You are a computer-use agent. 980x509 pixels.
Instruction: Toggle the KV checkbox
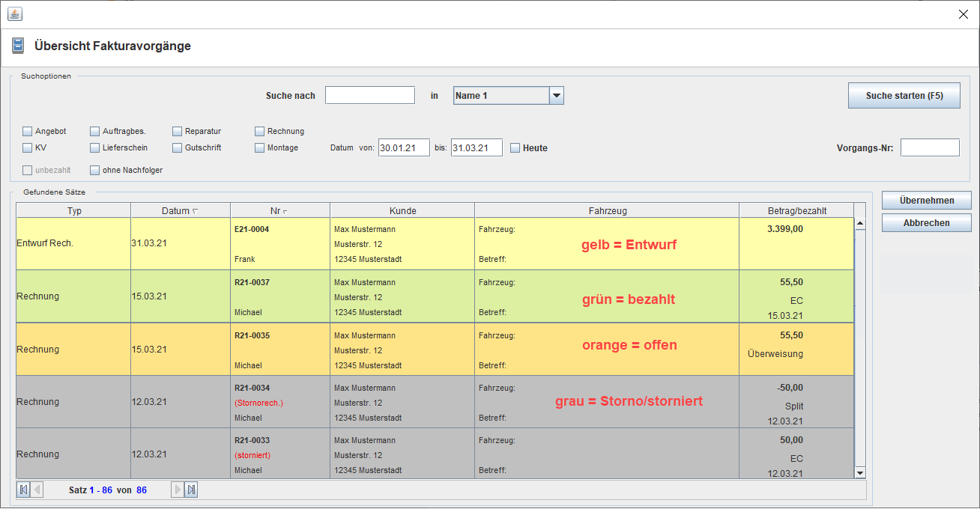[x=28, y=147]
